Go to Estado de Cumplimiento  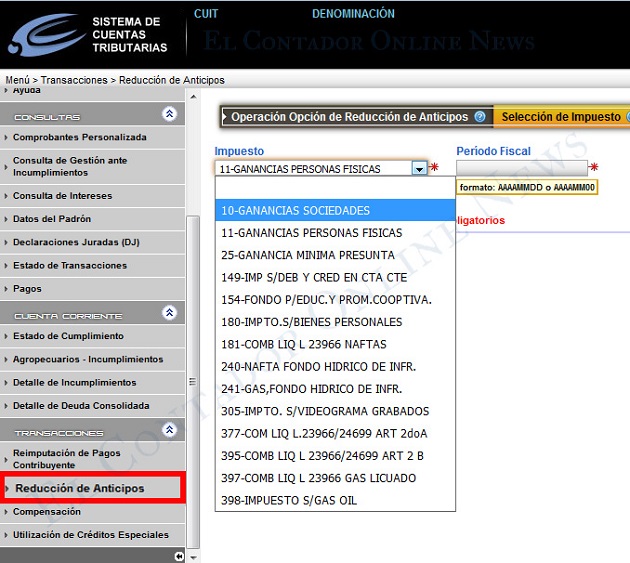(68, 336)
